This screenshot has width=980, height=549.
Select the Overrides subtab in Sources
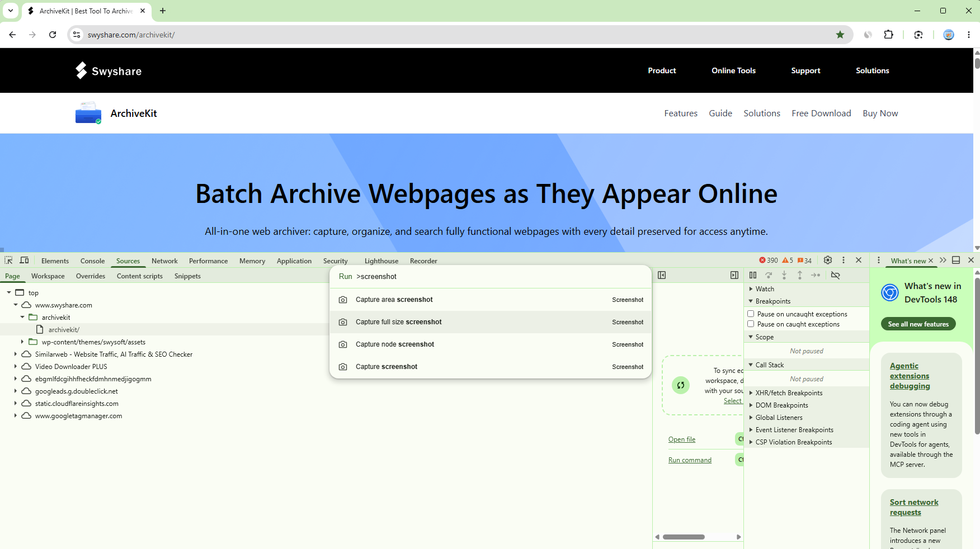(91, 276)
